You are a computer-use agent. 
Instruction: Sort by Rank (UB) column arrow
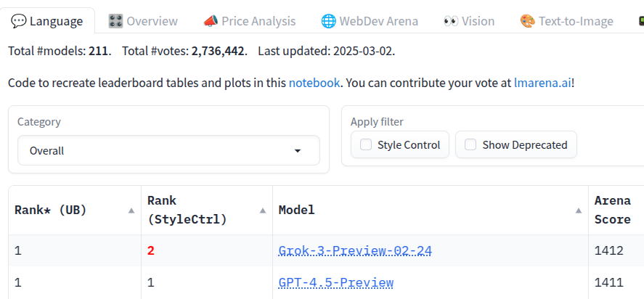click(x=131, y=210)
